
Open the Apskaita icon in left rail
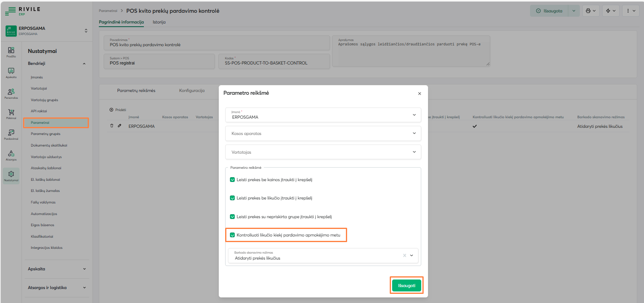(11, 72)
